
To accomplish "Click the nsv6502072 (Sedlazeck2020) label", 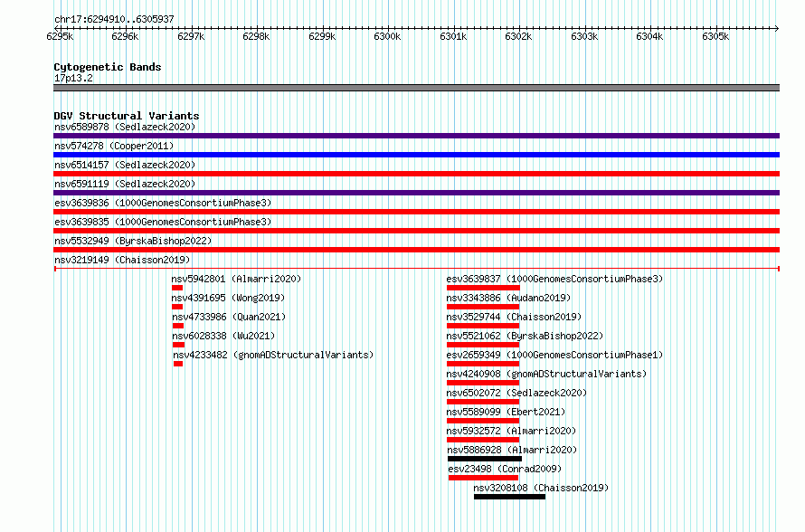I will click(x=516, y=393).
